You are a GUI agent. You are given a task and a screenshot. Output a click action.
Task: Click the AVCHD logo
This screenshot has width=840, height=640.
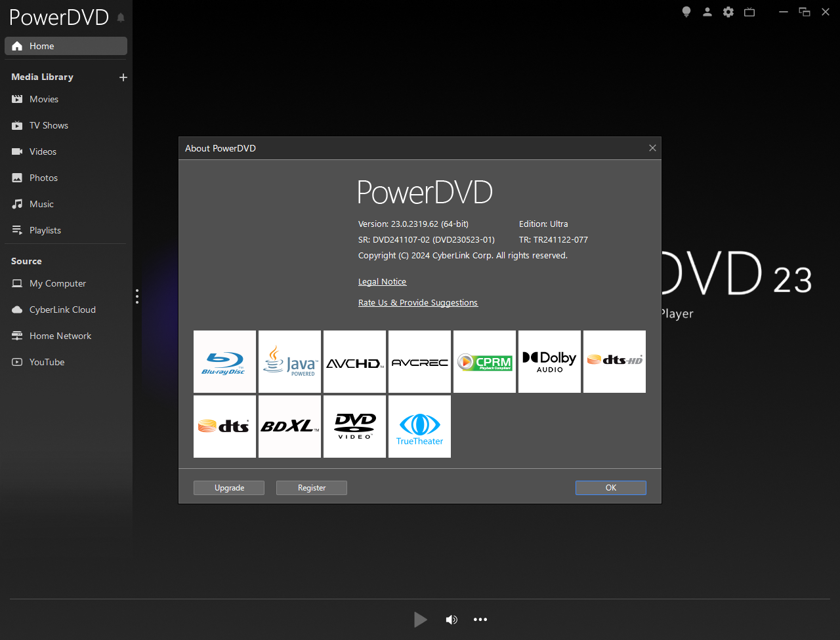click(354, 361)
